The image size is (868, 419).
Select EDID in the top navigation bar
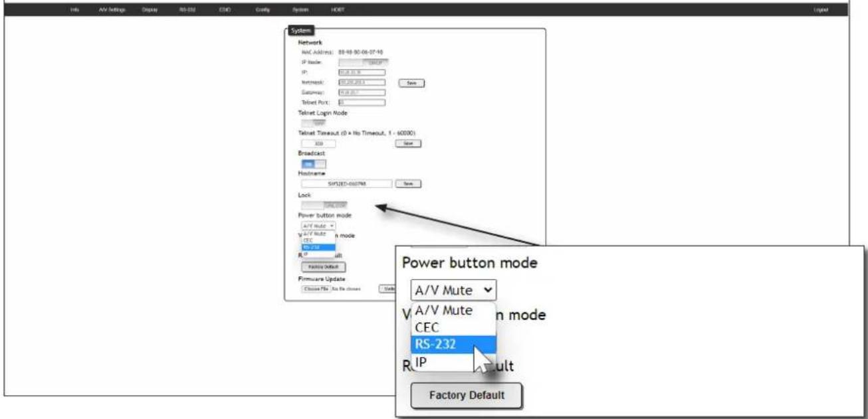click(224, 11)
